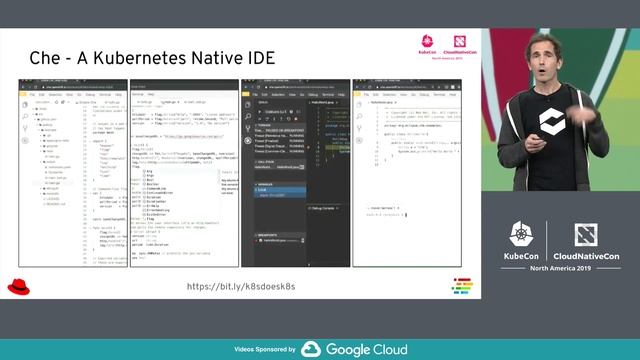This screenshot has width=640, height=360.
Task: Open Explorer icon in the terminal screenshot
Action: (359, 105)
